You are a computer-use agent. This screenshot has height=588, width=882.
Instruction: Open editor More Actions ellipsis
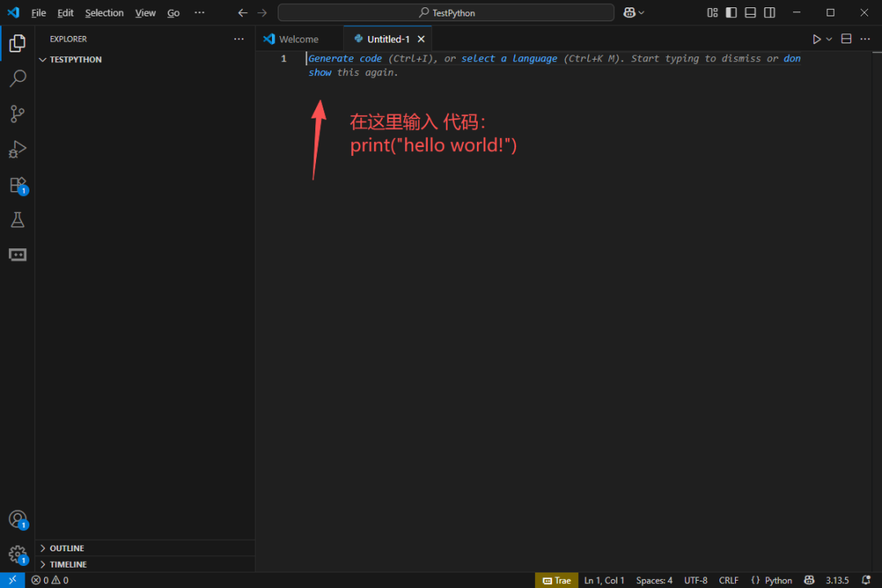865,39
